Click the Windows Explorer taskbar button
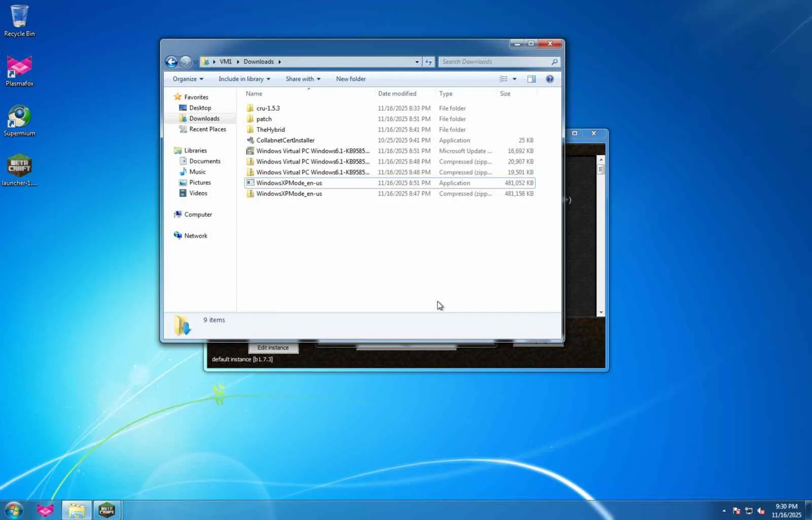 [x=77, y=510]
